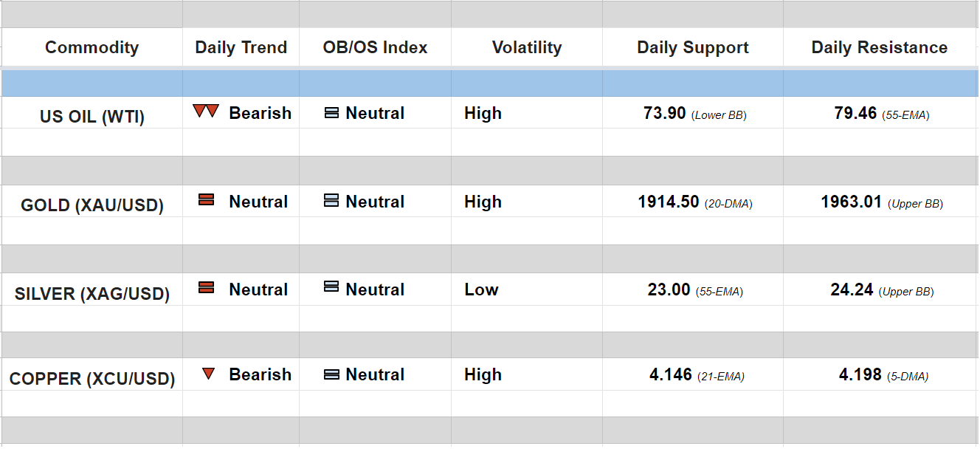Image resolution: width=980 pixels, height=449 pixels.
Task: Select the Daily Trend column header
Action: pyautogui.click(x=241, y=48)
